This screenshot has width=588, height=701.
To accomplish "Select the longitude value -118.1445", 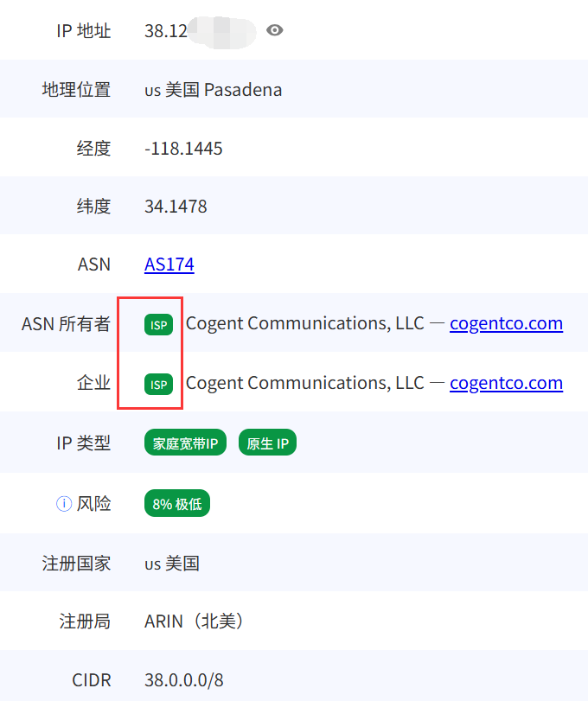I will (183, 149).
